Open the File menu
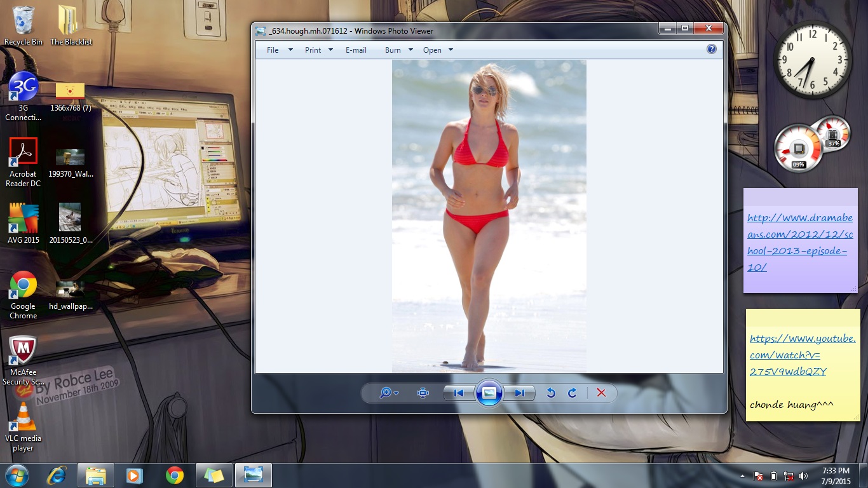Viewport: 868px width, 488px height. tap(273, 50)
